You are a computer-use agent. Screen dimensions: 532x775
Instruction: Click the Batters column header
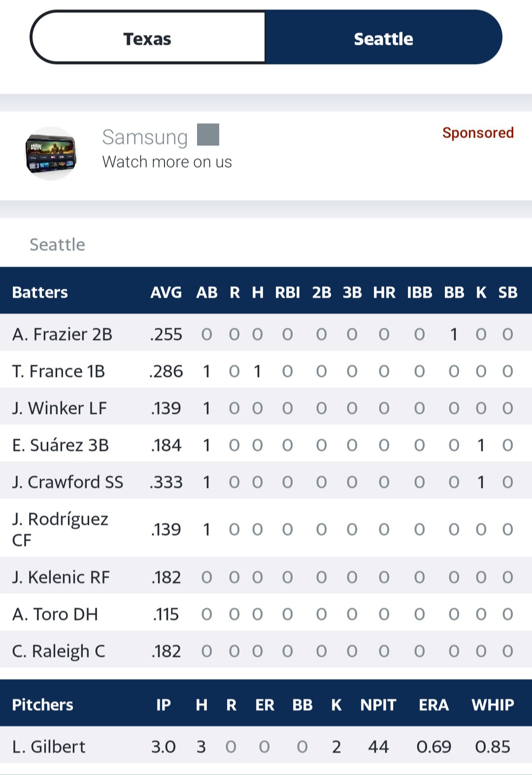tap(40, 293)
